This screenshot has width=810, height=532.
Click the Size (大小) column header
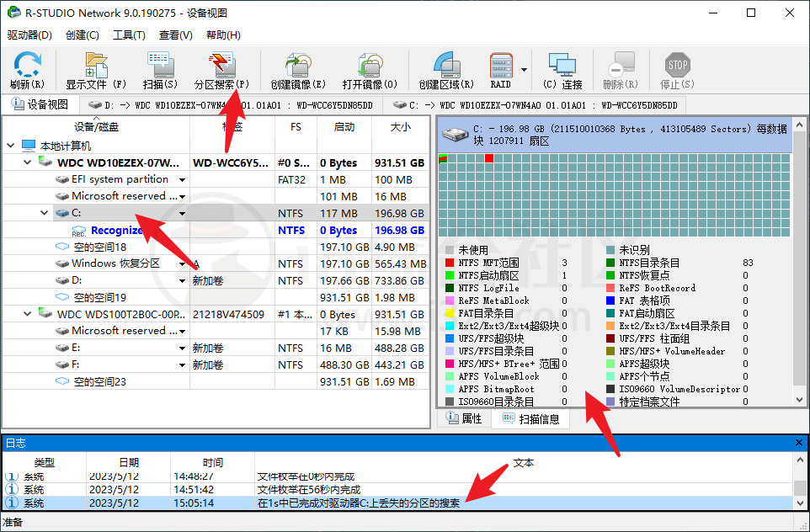[x=400, y=127]
